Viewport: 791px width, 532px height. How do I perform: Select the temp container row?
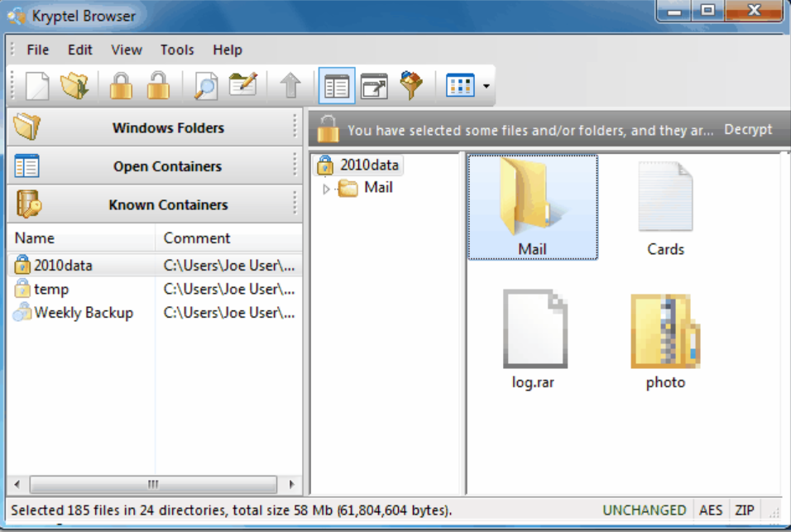tap(155, 289)
